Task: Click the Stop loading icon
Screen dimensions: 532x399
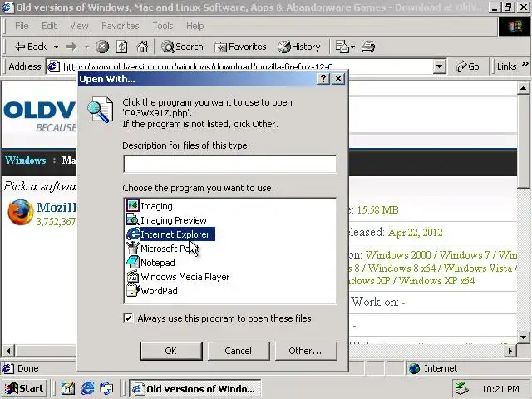Action: [x=101, y=47]
